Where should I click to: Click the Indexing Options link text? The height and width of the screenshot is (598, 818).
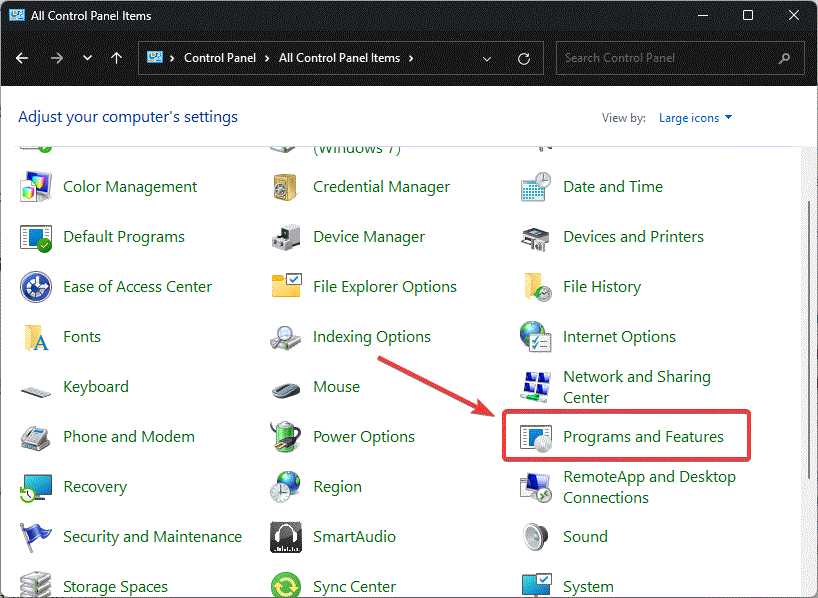coord(372,337)
